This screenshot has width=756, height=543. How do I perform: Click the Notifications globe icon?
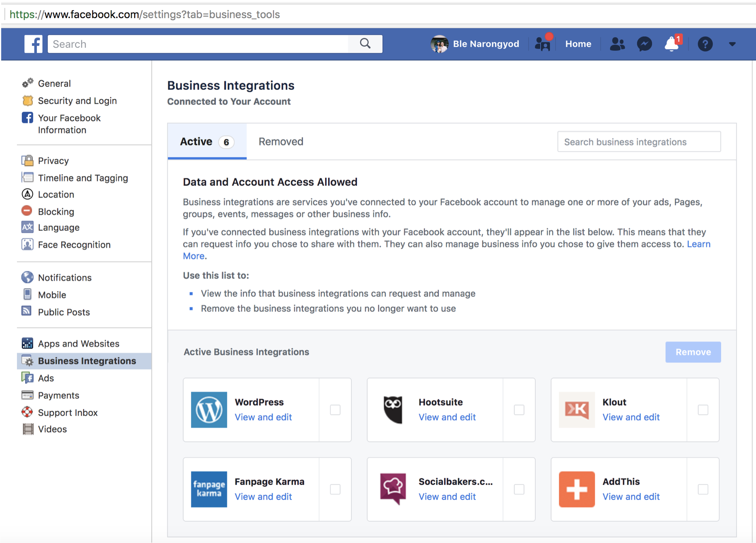click(27, 277)
